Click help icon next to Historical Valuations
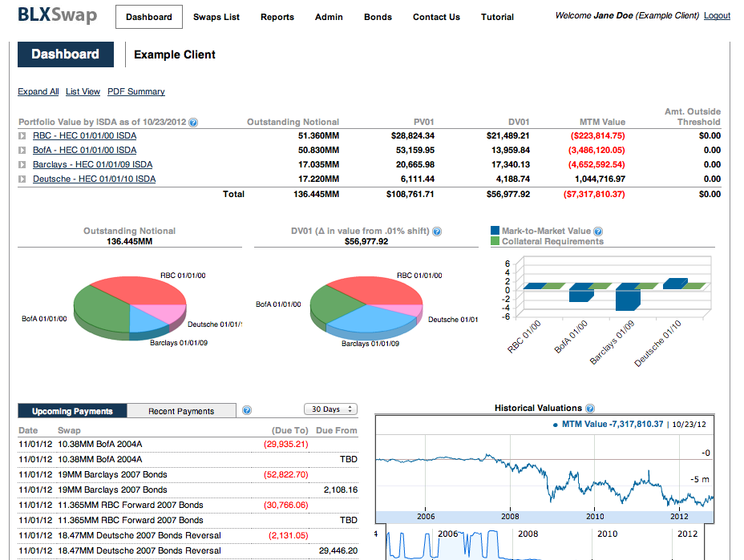 (590, 409)
